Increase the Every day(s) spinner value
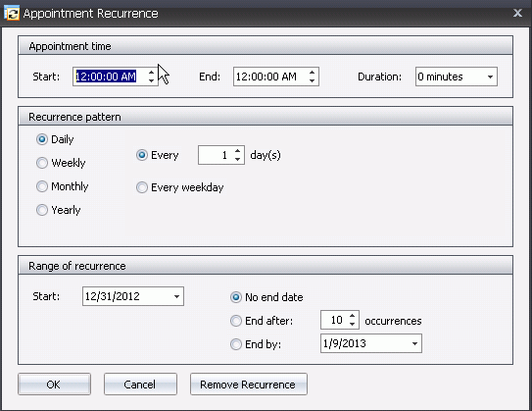This screenshot has width=532, height=411. 237,151
